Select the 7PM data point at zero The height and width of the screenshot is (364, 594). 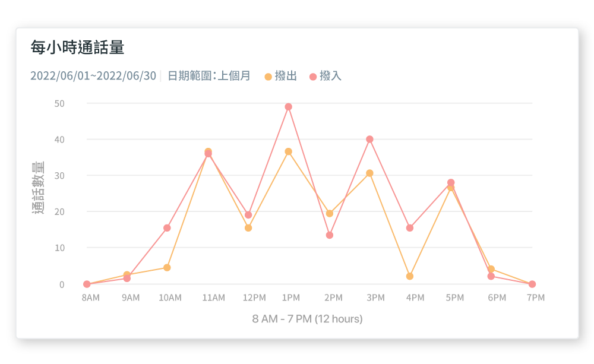click(x=532, y=284)
